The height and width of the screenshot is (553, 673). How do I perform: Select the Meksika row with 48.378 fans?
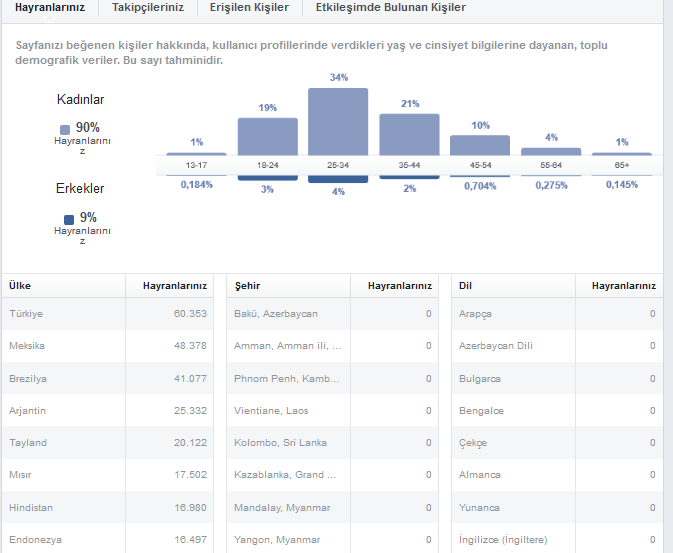108,346
